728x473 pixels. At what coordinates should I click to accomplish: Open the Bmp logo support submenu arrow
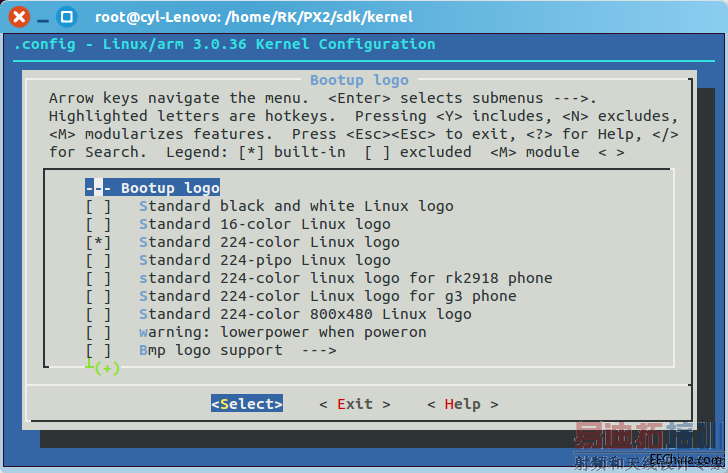[319, 350]
